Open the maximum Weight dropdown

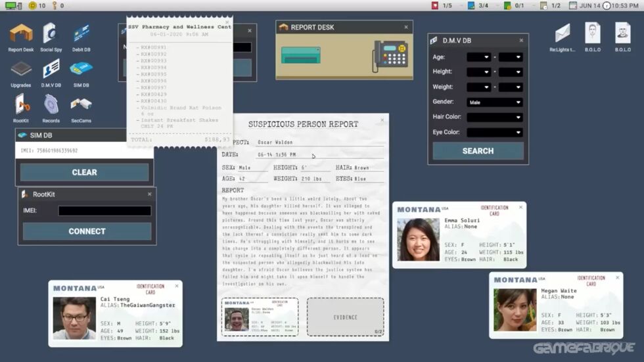coord(511,87)
